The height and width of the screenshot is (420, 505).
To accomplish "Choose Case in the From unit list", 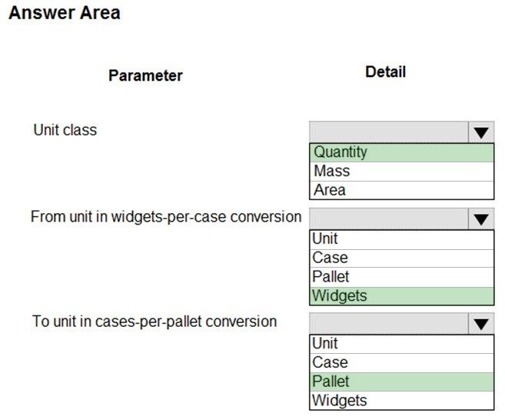I will coord(401,258).
